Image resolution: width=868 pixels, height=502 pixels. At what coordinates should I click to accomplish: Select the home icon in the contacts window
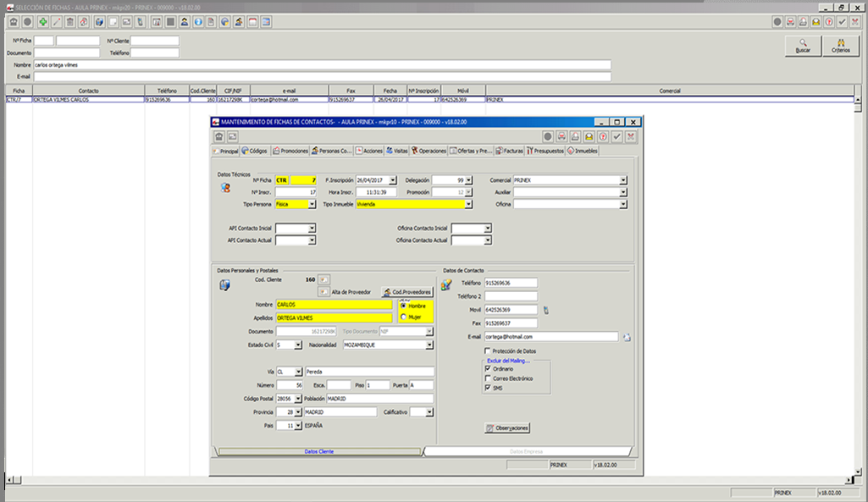pyautogui.click(x=218, y=136)
